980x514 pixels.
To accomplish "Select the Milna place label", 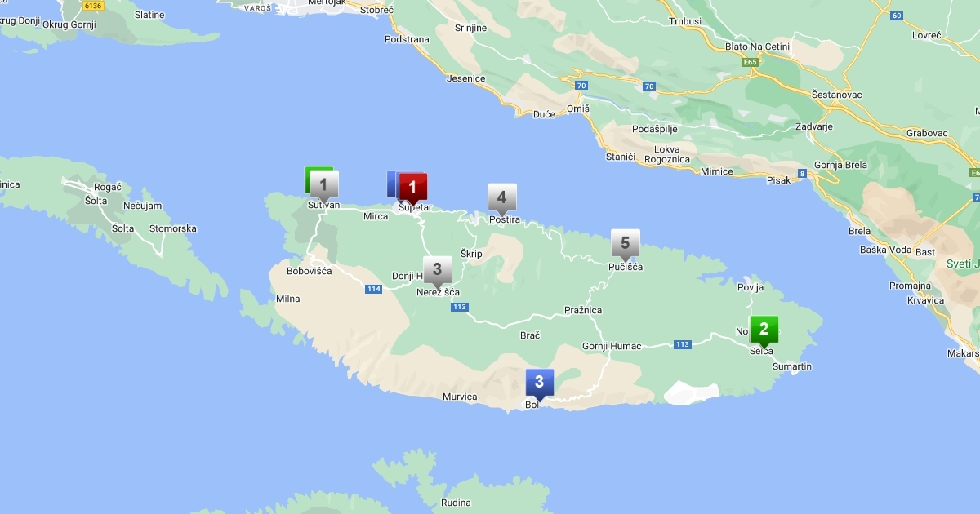I will tap(287, 299).
